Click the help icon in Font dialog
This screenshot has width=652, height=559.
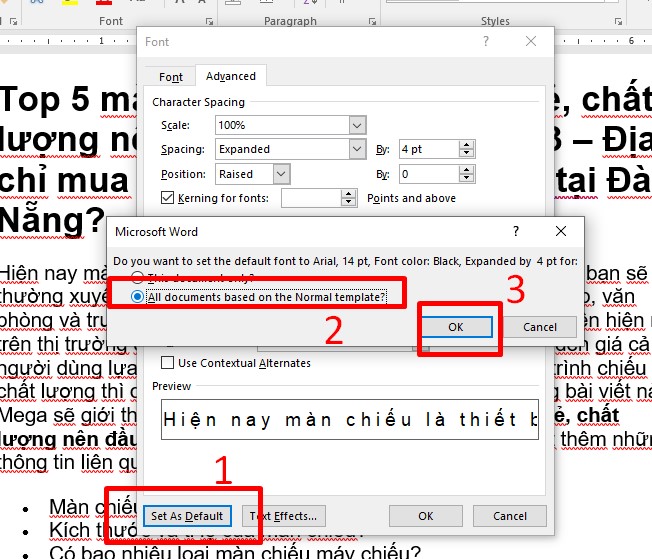click(485, 41)
